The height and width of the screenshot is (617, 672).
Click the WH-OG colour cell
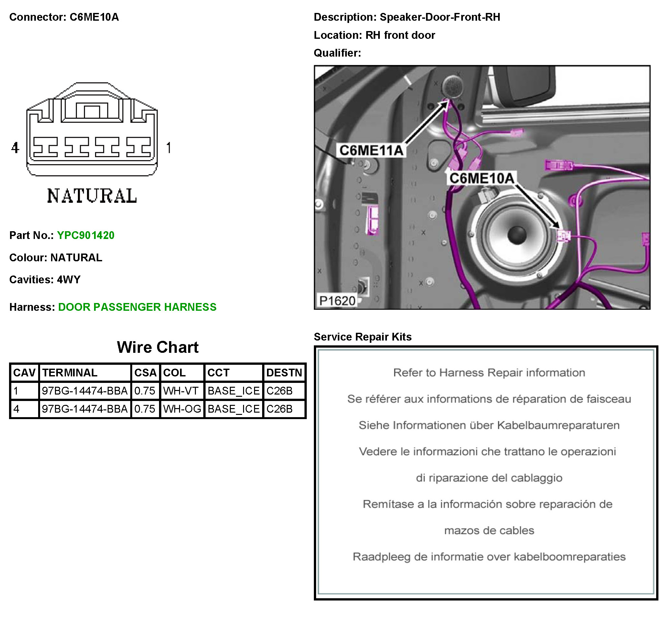182,409
